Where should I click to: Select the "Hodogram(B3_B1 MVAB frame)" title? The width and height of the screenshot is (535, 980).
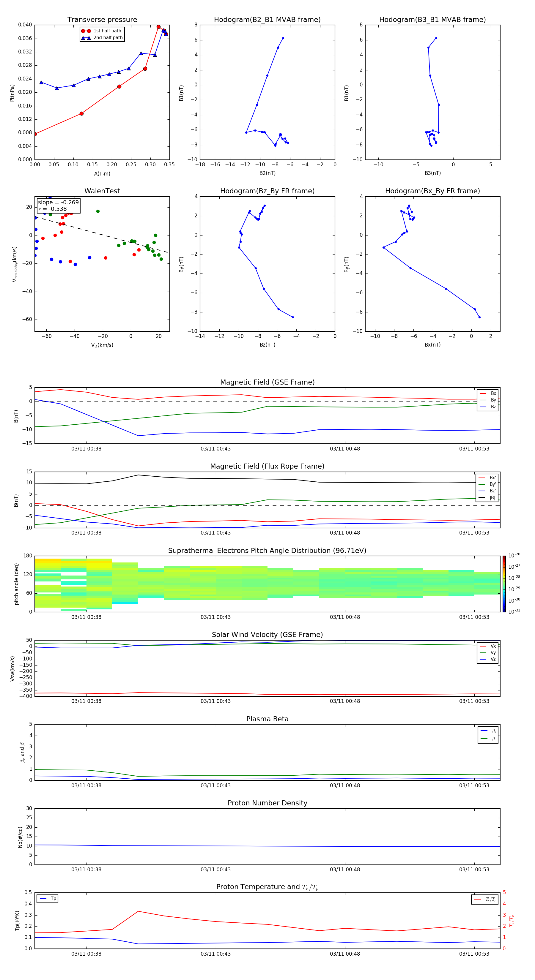tap(432, 20)
